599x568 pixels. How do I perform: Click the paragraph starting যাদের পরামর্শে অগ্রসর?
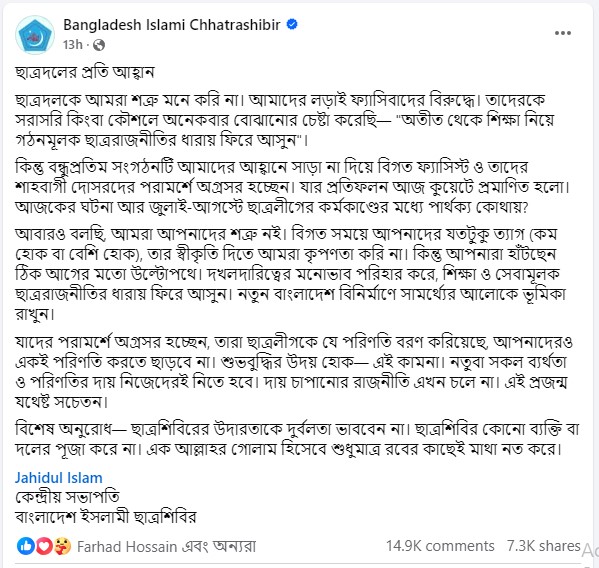(294, 372)
